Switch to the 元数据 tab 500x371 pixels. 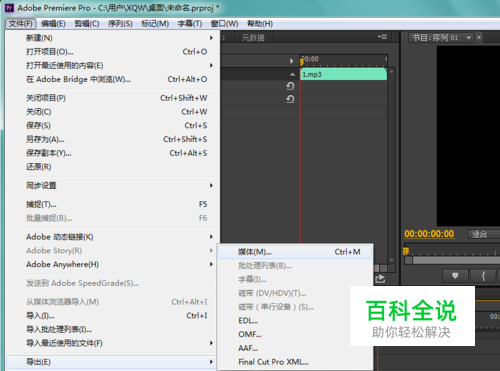(x=253, y=38)
